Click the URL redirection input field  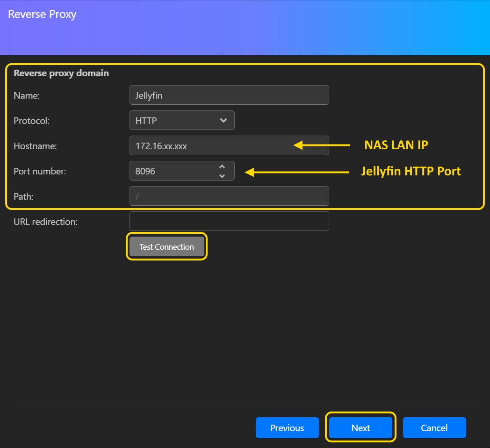229,221
